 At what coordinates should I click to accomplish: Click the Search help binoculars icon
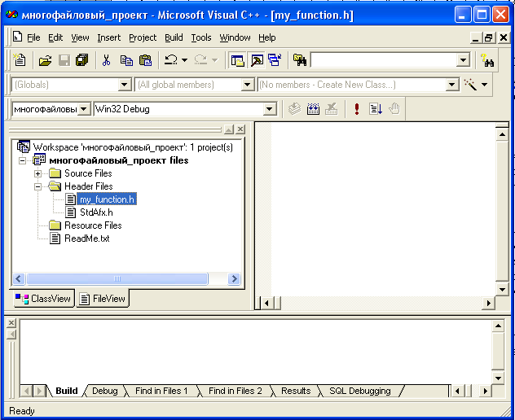[487, 60]
